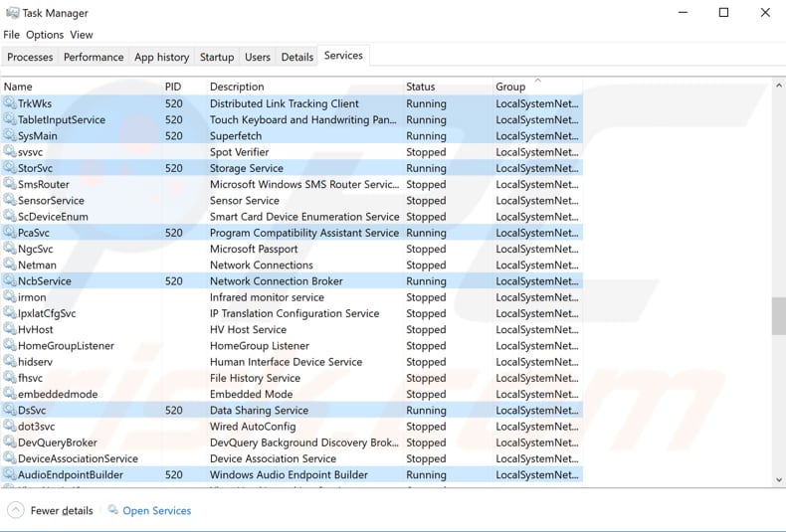Click the AudioEndpointBuilder gear icon
The width and height of the screenshot is (786, 532).
[x=10, y=475]
